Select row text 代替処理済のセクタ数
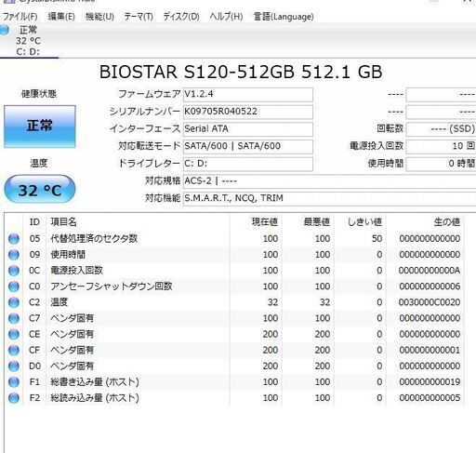476x453 pixels. click(94, 238)
